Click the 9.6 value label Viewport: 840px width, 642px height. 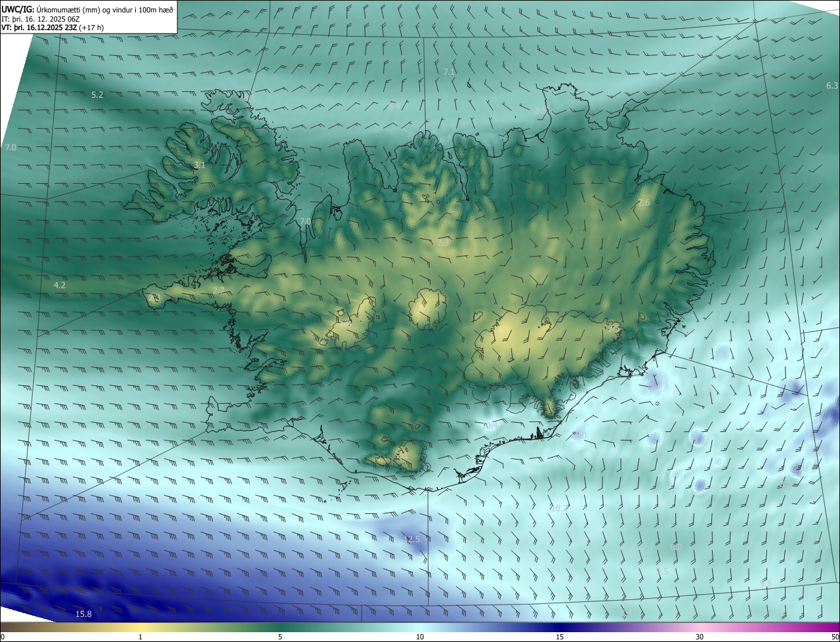tap(766, 583)
